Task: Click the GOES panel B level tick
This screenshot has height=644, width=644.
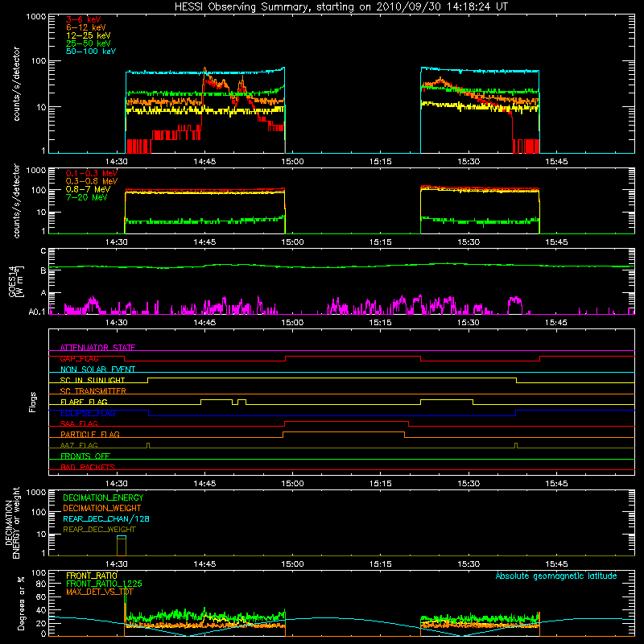Action: [43, 270]
